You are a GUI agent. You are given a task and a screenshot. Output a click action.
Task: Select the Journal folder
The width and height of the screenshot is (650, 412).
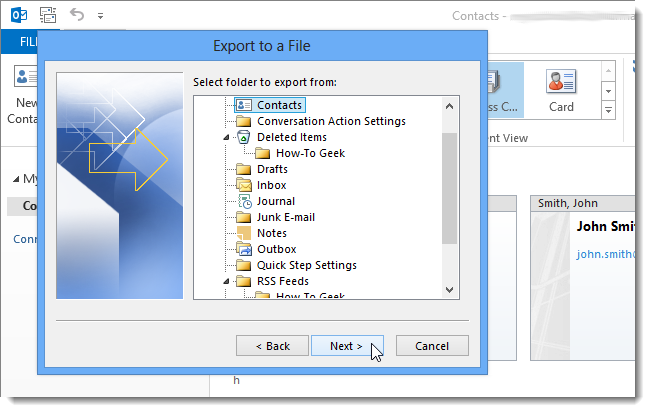tap(276, 201)
